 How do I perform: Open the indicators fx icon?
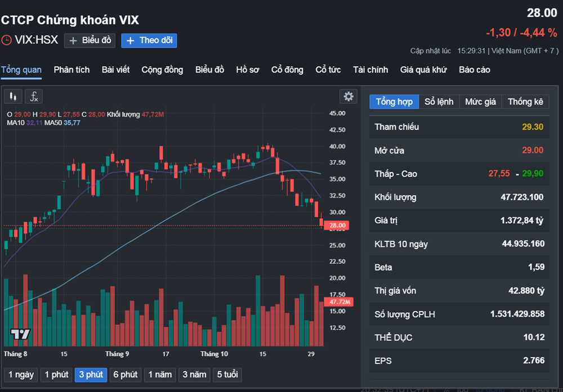pos(34,97)
